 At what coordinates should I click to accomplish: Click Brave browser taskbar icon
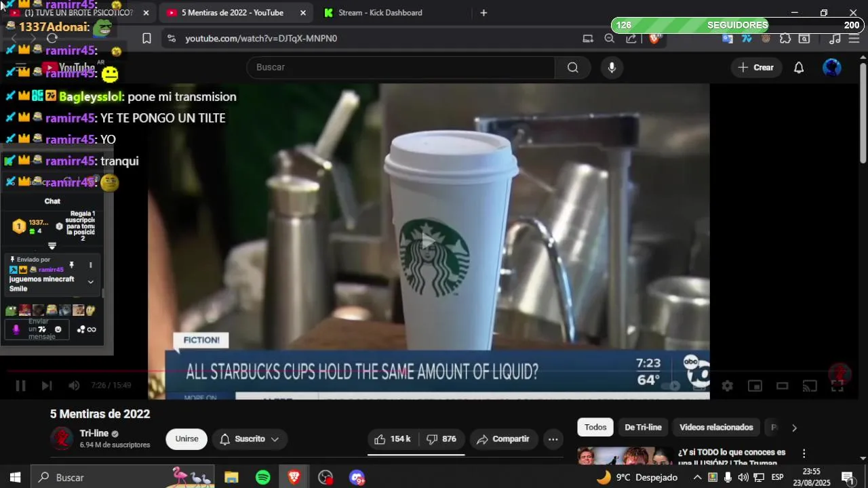coord(294,478)
